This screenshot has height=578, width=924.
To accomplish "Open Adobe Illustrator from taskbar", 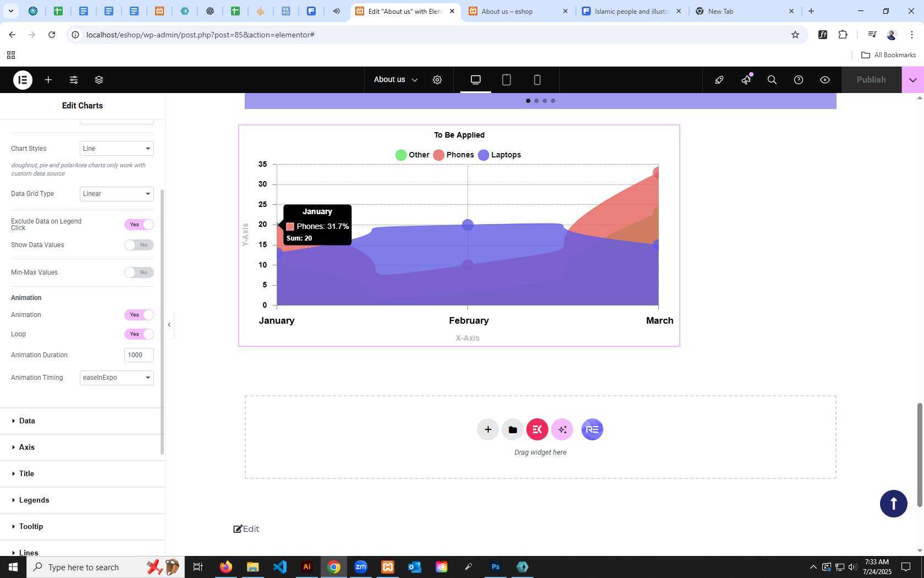I will tap(307, 567).
